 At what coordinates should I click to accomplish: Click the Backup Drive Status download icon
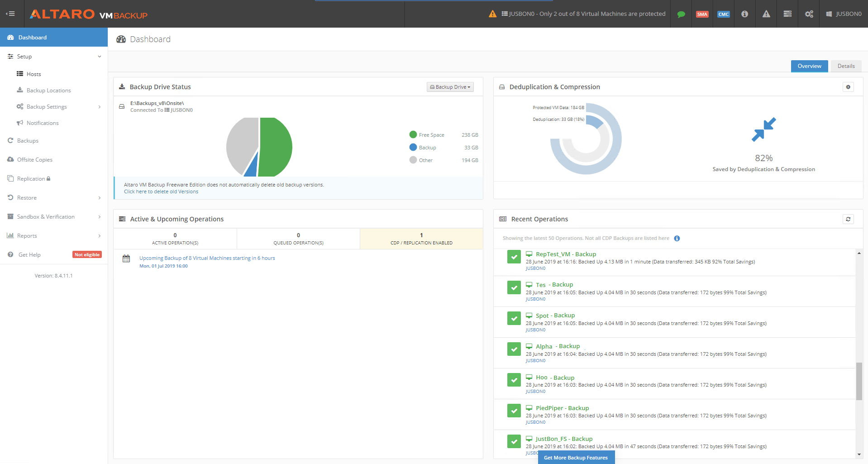tap(122, 87)
